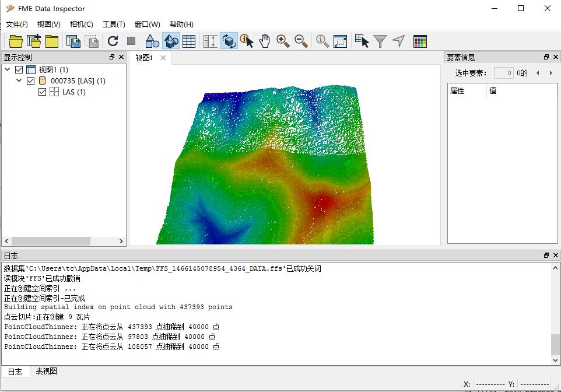The height and width of the screenshot is (392, 561).
Task: Select the 000735 [LAS] (1) dataset label
Action: [x=78, y=81]
